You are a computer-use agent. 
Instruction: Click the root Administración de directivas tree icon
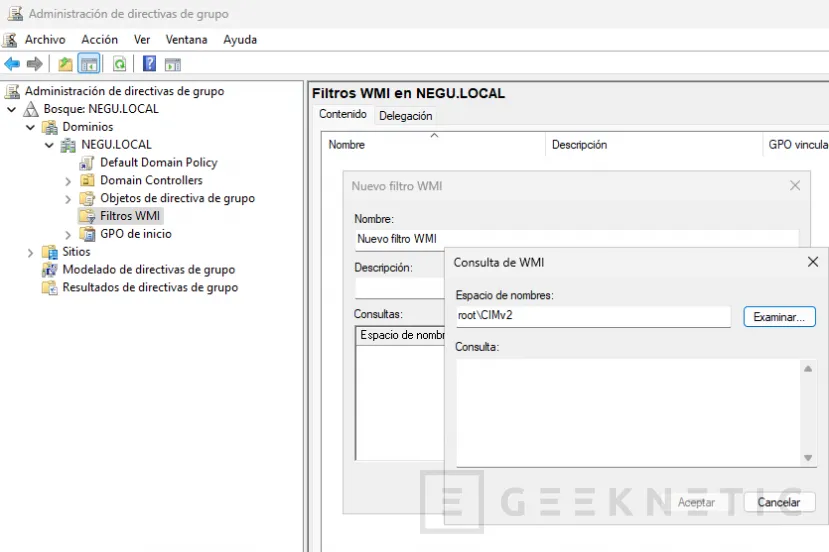point(13,91)
